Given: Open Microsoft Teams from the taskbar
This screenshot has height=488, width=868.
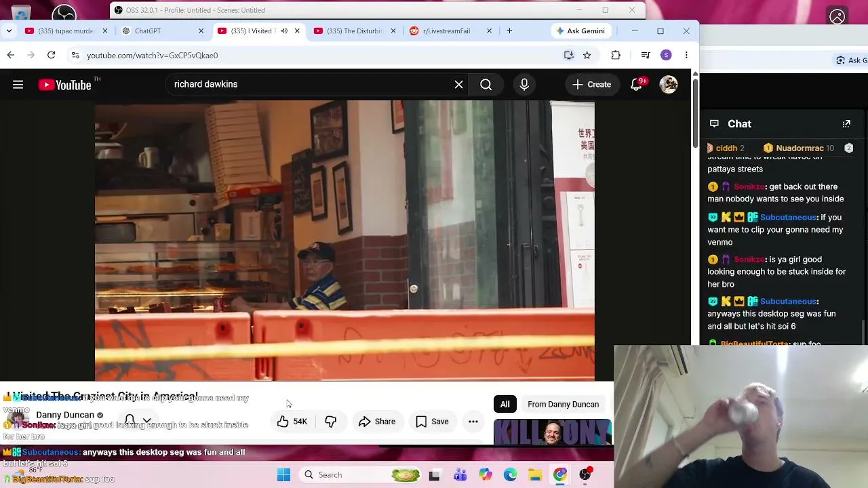Looking at the screenshot, I should pos(460,475).
